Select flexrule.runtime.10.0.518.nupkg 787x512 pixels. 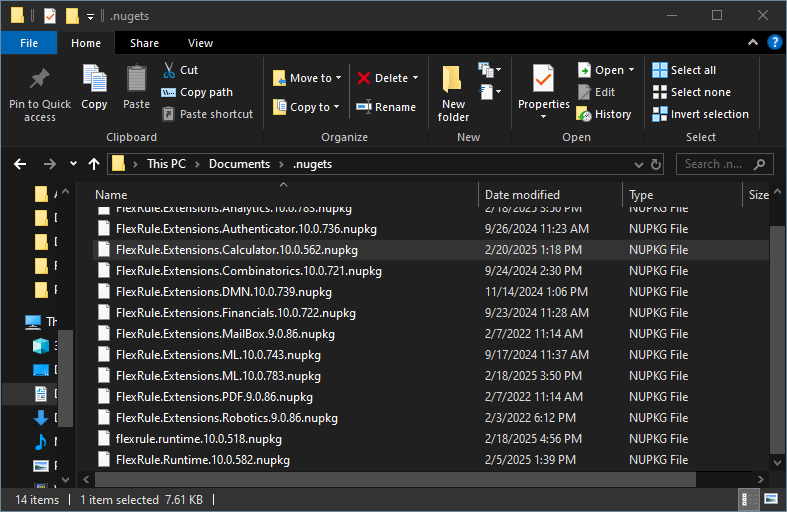(x=431, y=439)
